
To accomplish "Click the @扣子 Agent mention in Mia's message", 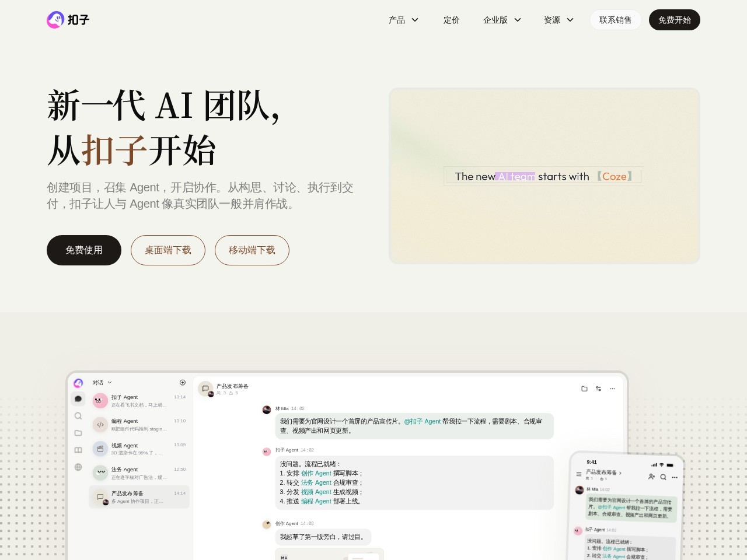I will 423,421.
